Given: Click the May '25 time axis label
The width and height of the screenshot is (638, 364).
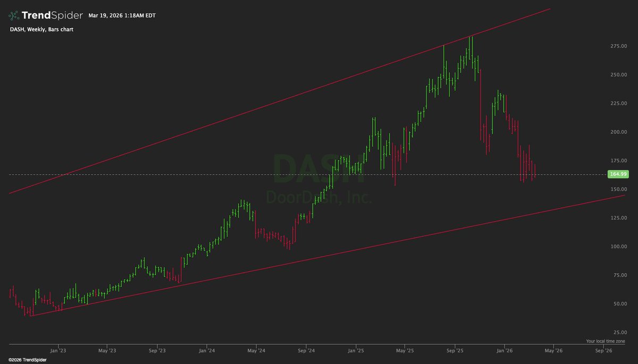Looking at the screenshot, I should 405,351.
